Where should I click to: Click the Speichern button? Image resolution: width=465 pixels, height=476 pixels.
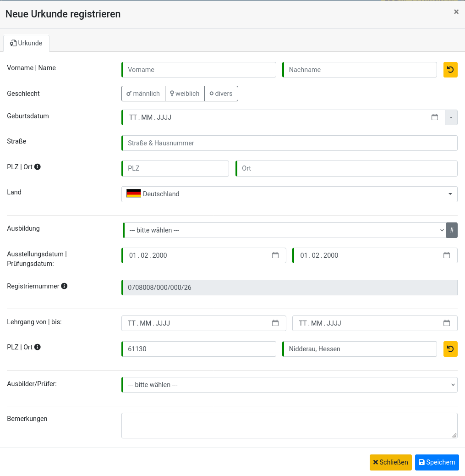437,462
